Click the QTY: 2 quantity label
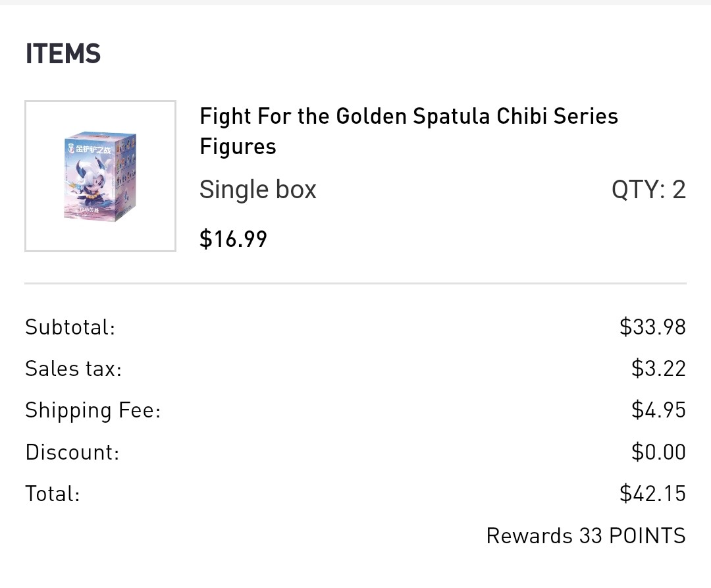The height and width of the screenshot is (588, 711). click(x=648, y=190)
